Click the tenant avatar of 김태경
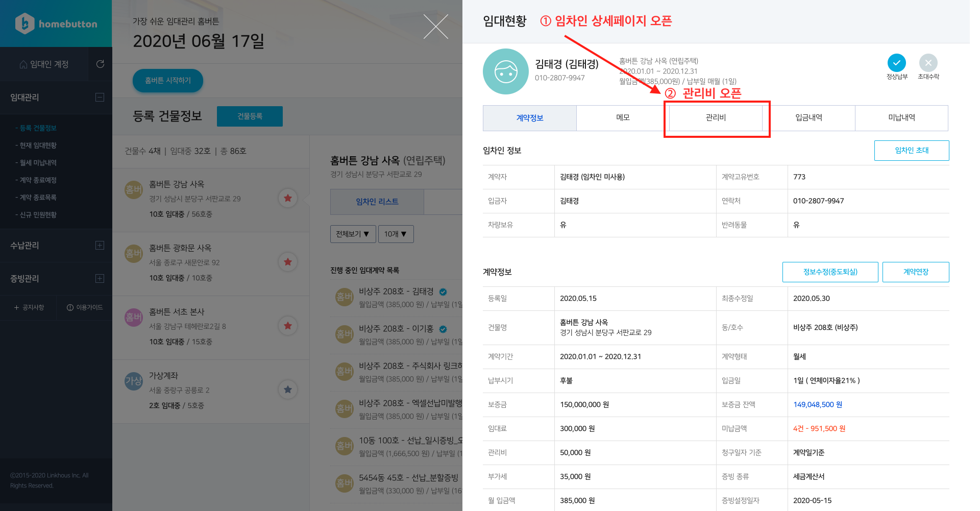Image resolution: width=980 pixels, height=511 pixels. coord(505,71)
